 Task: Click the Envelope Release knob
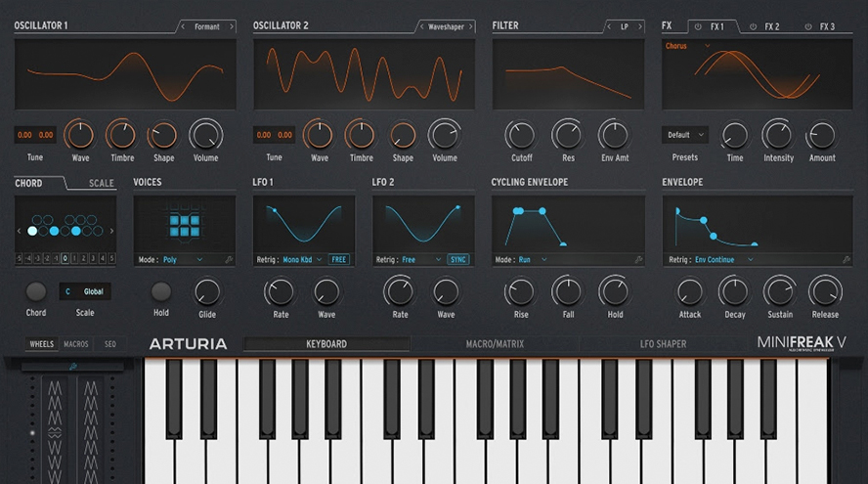pos(825,291)
